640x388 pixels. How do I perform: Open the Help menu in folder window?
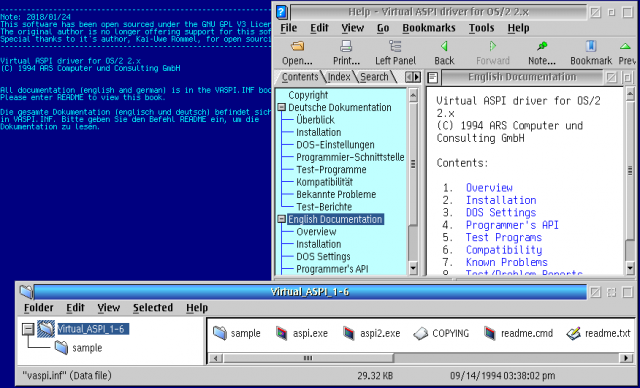(x=197, y=308)
